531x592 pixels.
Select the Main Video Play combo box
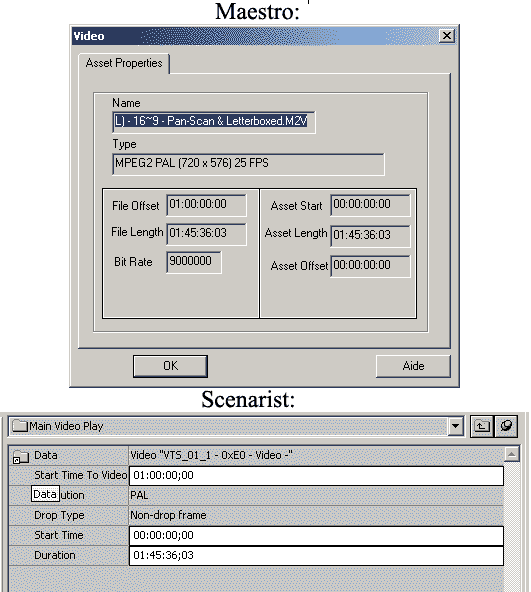(x=236, y=426)
